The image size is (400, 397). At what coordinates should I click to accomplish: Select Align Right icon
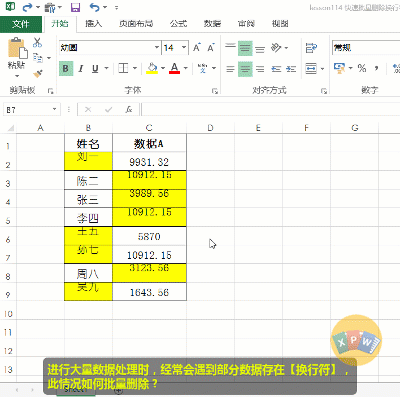[x=260, y=69]
